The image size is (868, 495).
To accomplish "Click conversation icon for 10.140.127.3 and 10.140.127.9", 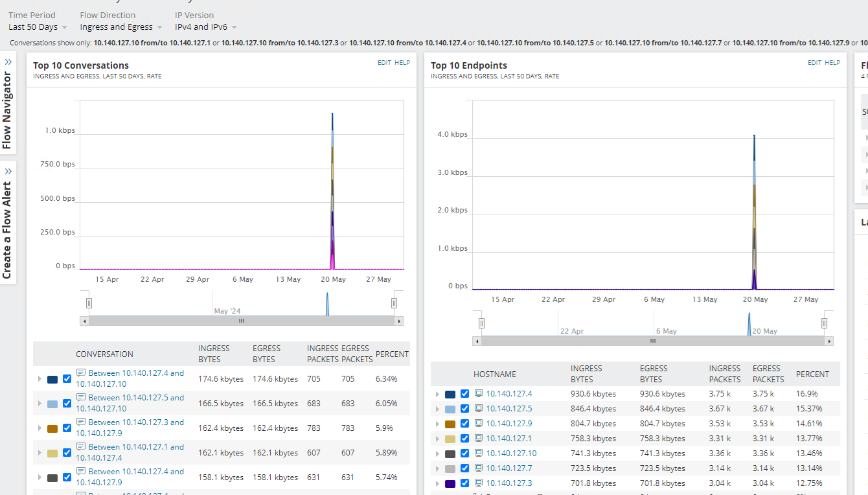I will (81, 422).
